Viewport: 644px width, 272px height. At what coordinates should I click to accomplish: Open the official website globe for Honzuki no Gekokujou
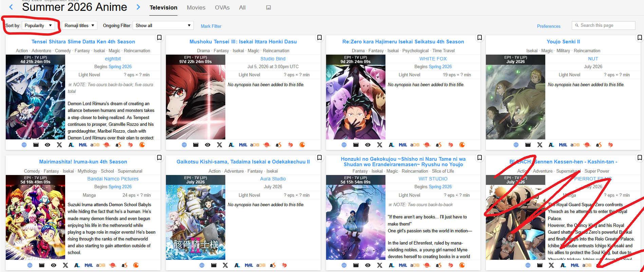(344, 265)
